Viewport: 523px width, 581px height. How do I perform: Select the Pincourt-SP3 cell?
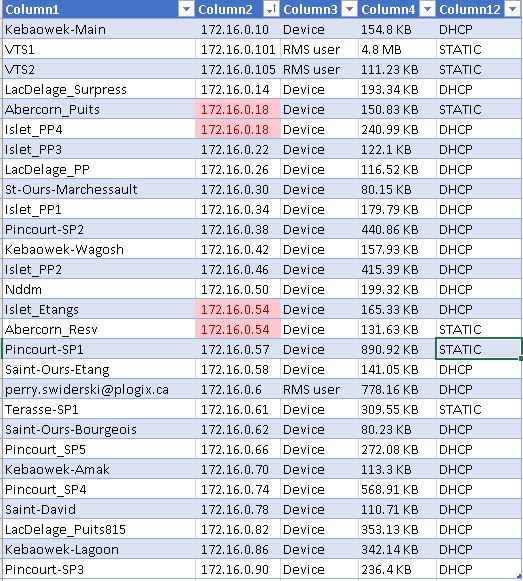point(99,570)
